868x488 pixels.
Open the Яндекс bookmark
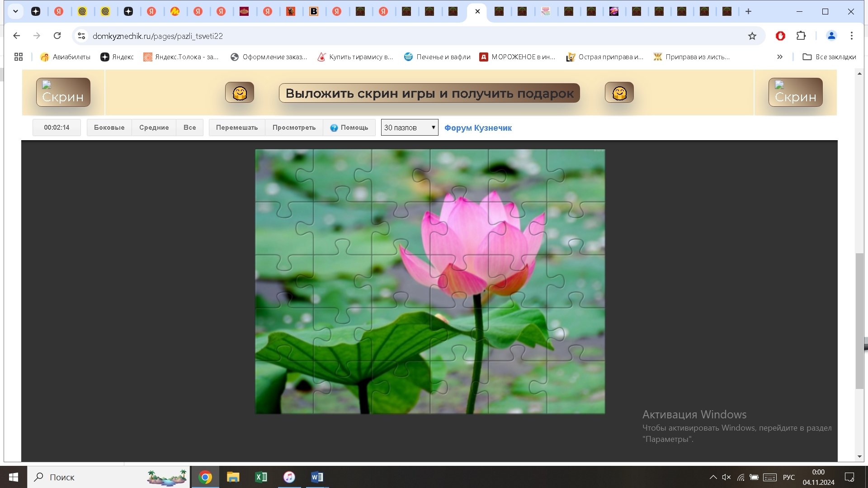(x=117, y=57)
